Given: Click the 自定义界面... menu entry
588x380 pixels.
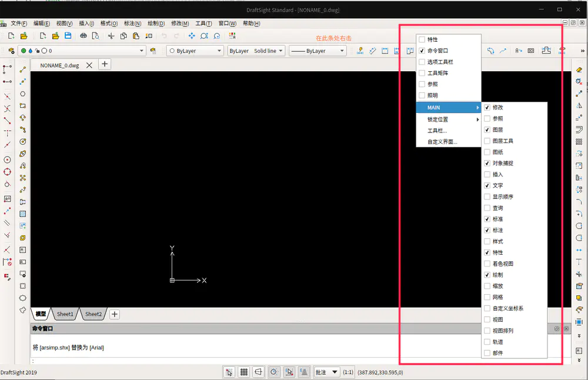Looking at the screenshot, I should pos(442,142).
